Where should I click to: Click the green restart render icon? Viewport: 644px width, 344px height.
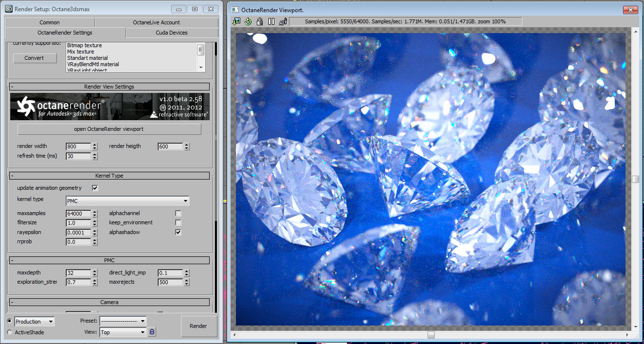248,21
